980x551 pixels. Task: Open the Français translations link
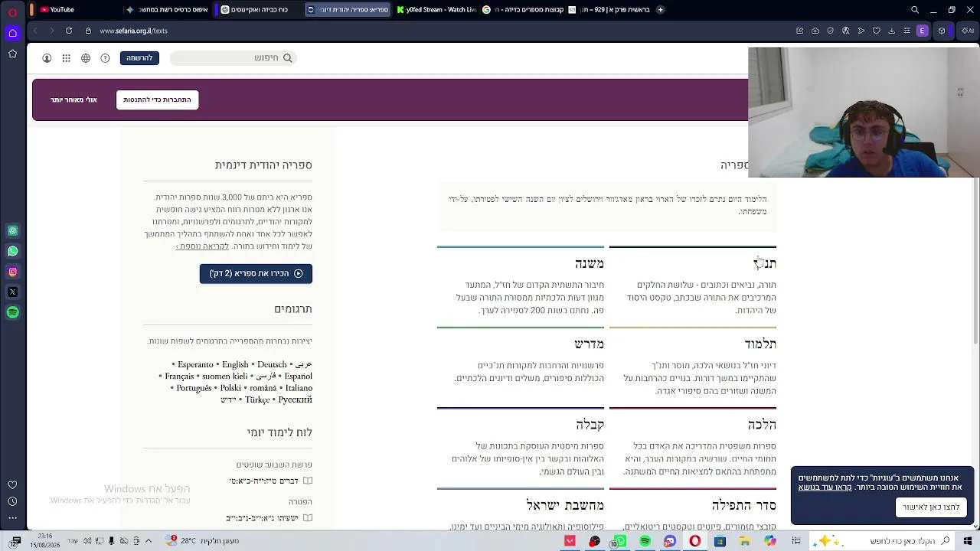click(179, 377)
